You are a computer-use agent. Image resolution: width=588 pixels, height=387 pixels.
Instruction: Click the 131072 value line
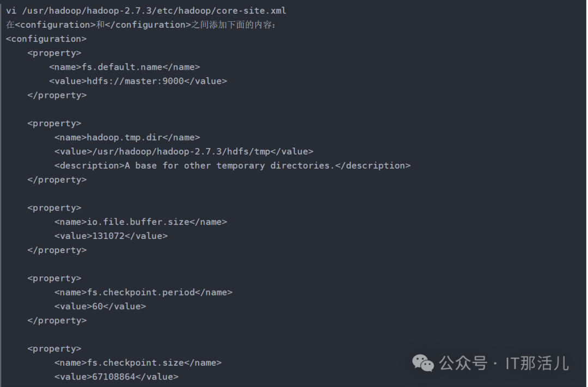(111, 236)
